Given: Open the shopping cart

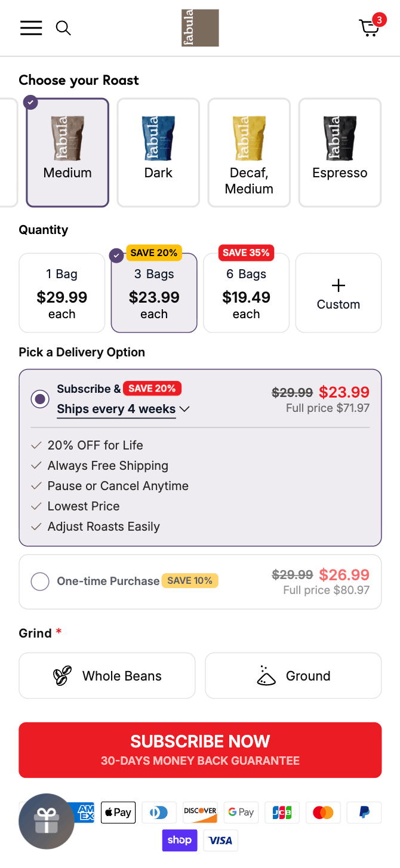Looking at the screenshot, I should 370,28.
